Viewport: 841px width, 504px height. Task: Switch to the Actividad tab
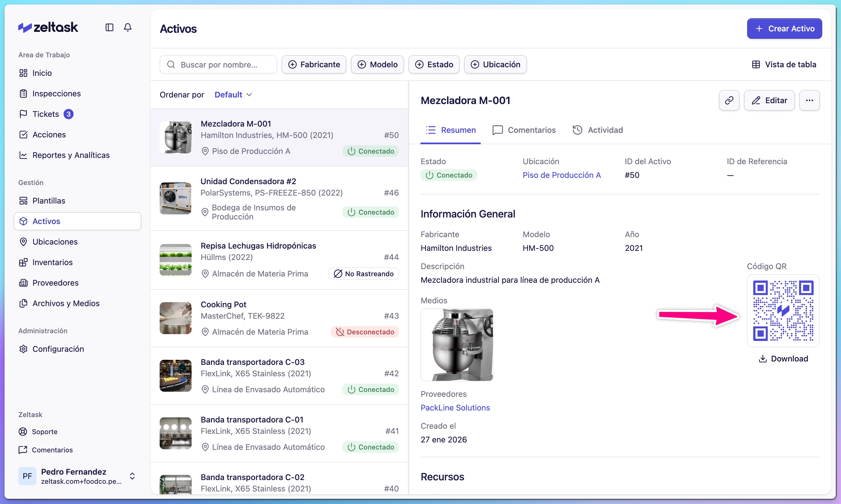(x=598, y=130)
